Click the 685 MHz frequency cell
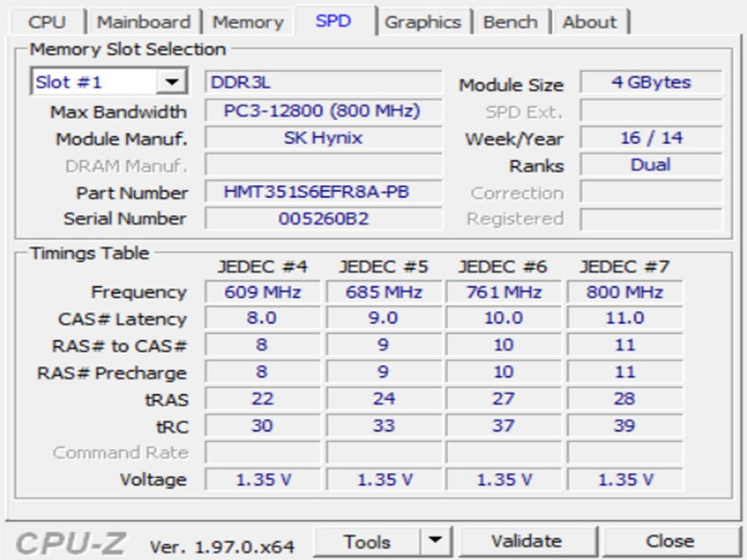 [x=384, y=292]
